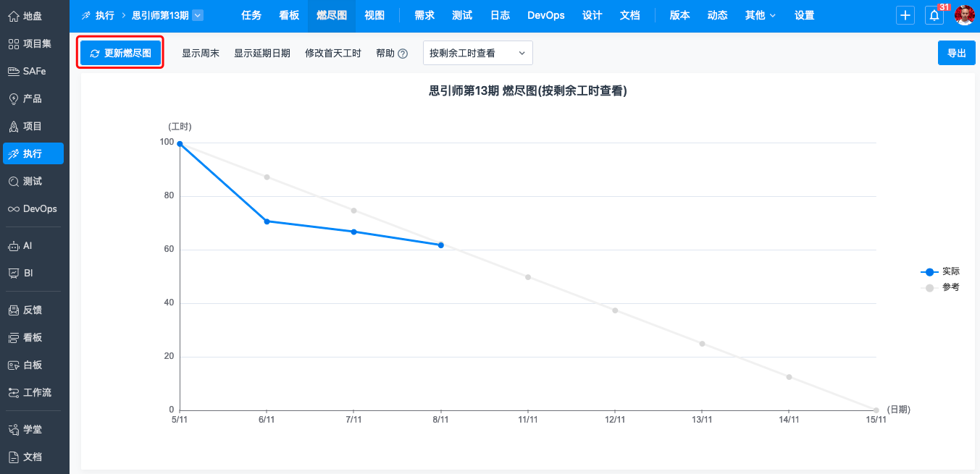The image size is (980, 474).
Task: Click 修改首天工时
Action: (333, 54)
